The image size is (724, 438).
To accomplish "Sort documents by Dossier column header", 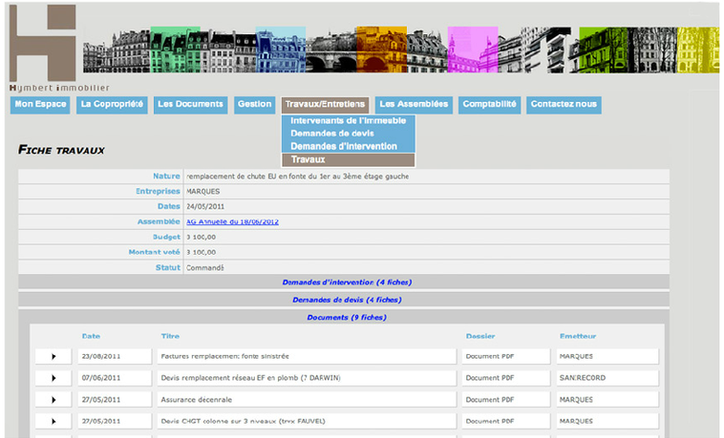I will [480, 336].
